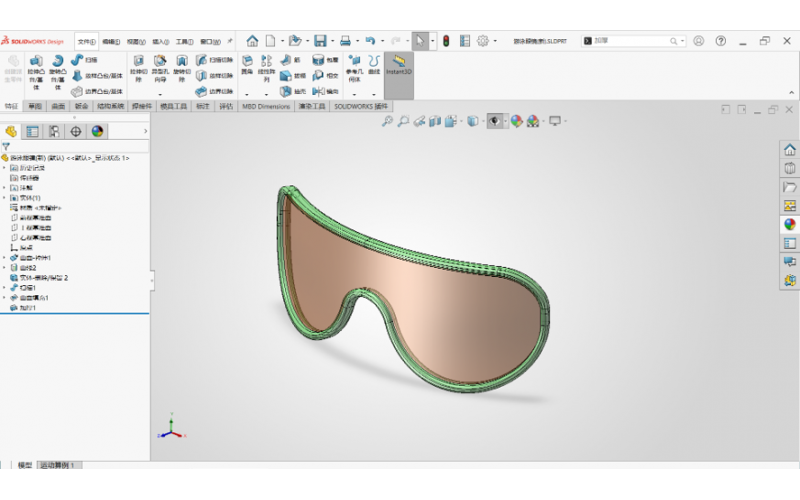Open the ConfigurationManager tab icon
This screenshot has height=500, width=800.
pos(54,132)
